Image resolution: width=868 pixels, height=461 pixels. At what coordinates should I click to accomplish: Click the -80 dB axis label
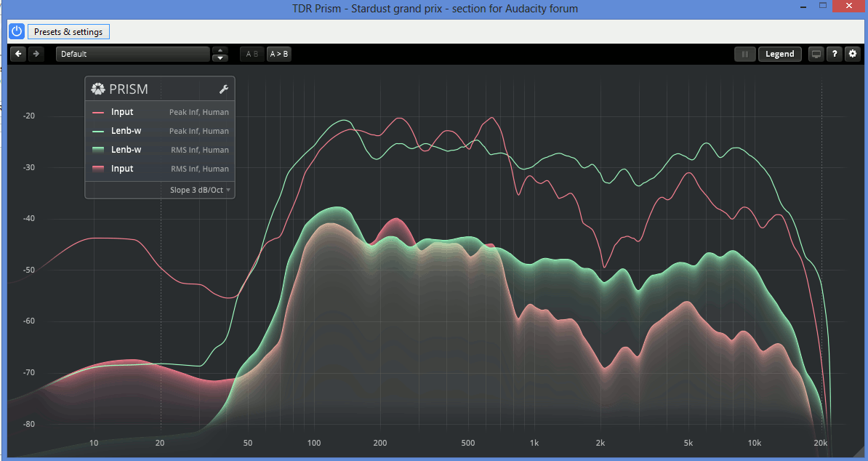point(29,424)
